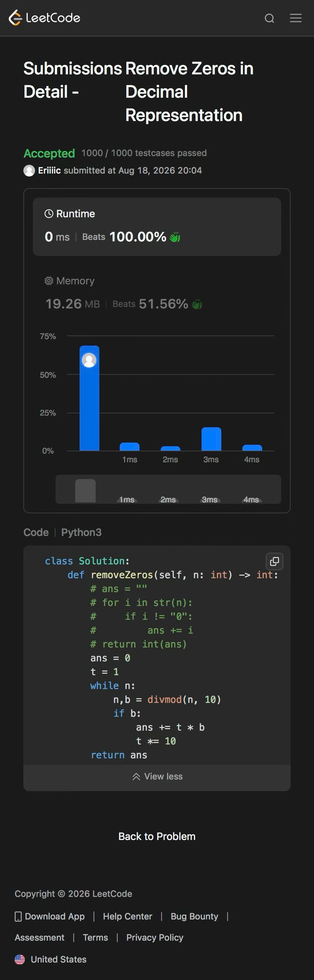Click the Runtime clock icon

click(x=49, y=214)
